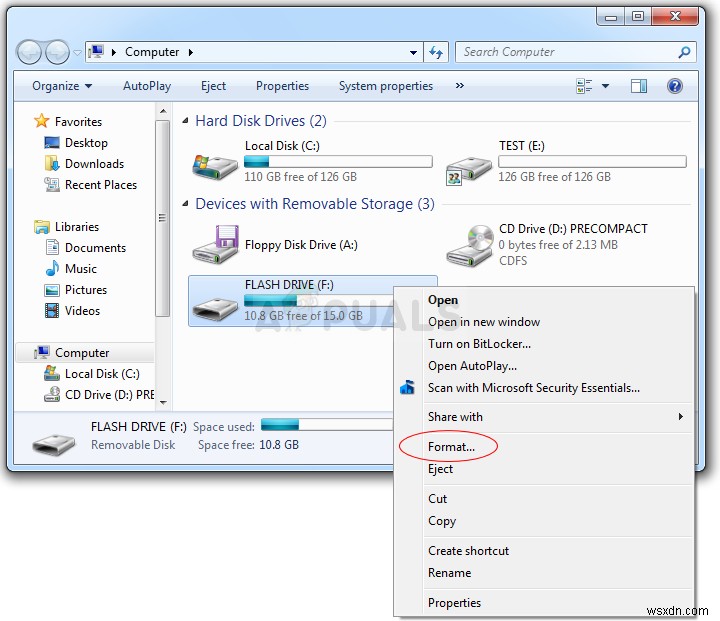720x621 pixels.
Task: Click the change view icon in toolbar
Action: (584, 86)
